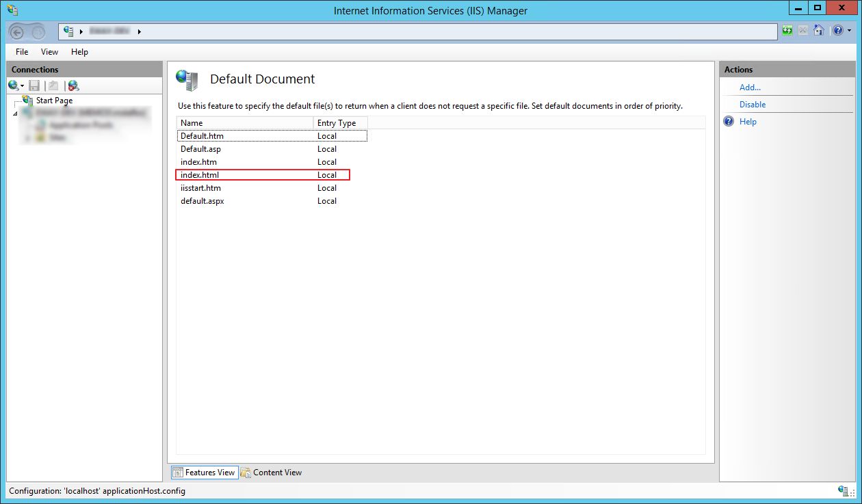Select the index.html document entry
Image resolution: width=862 pixels, height=504 pixels.
(x=200, y=175)
